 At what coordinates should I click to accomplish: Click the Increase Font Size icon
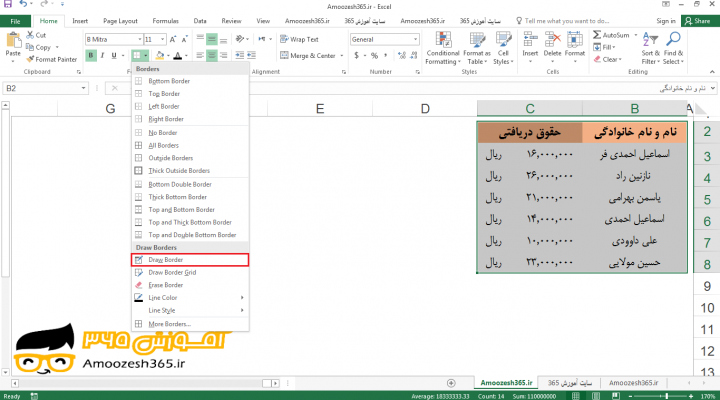(x=173, y=39)
